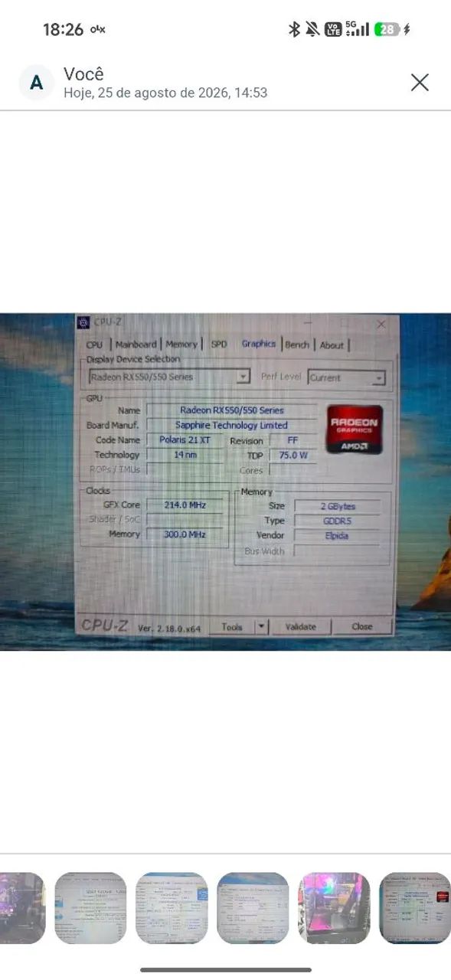Open the thumbnail with the red Radeon logo
451x980 pixels.
pyautogui.click(x=415, y=908)
